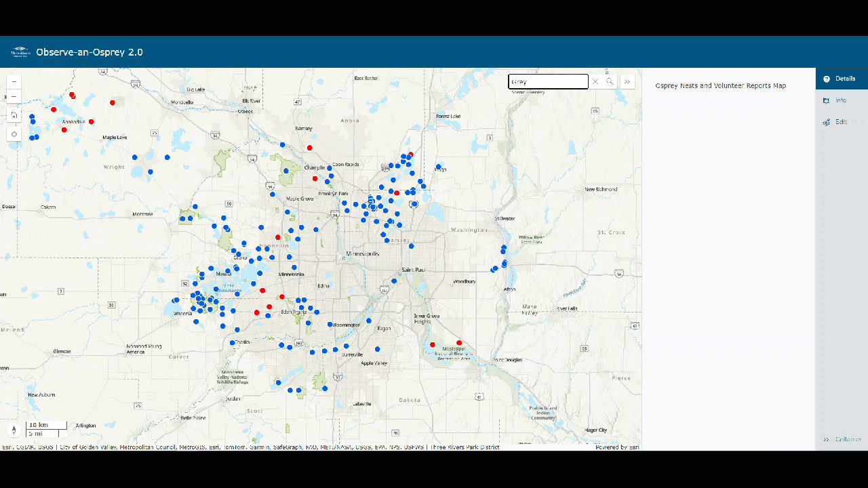Click the New Richmond map label
The width and height of the screenshot is (868, 488).
coord(601,189)
